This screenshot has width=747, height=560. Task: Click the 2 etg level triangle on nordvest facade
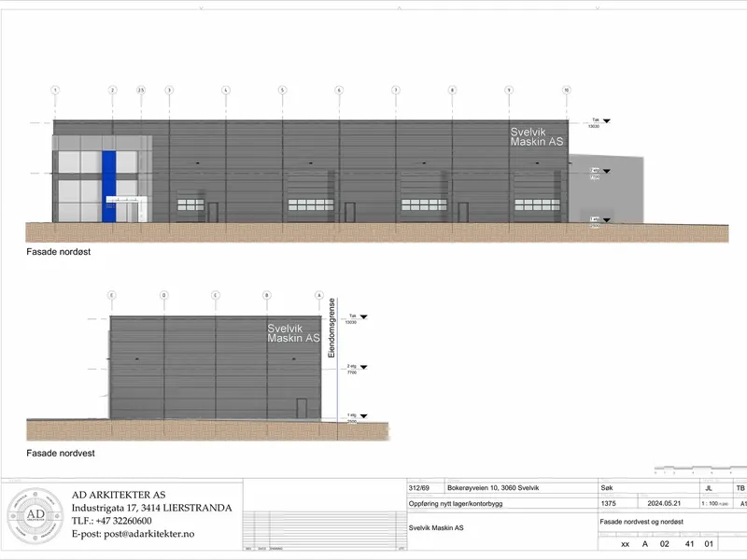pos(364,367)
